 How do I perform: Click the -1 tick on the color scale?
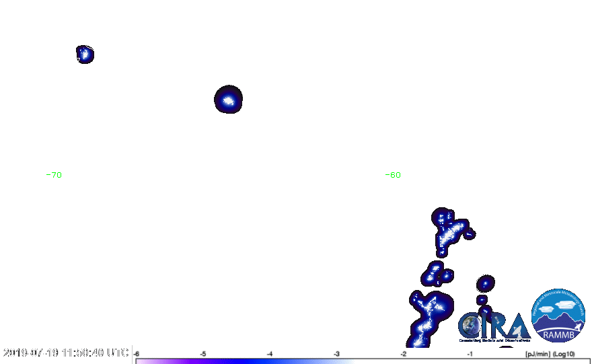point(470,353)
